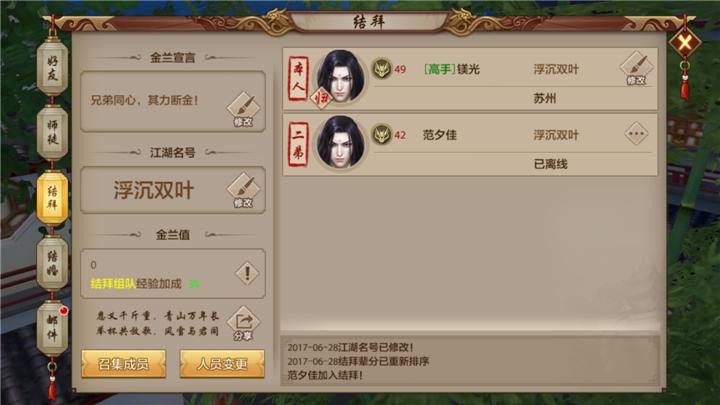This screenshot has width=720, height=405.
Task: Open the 金兰值 info exclamation icon
Action: [247, 273]
